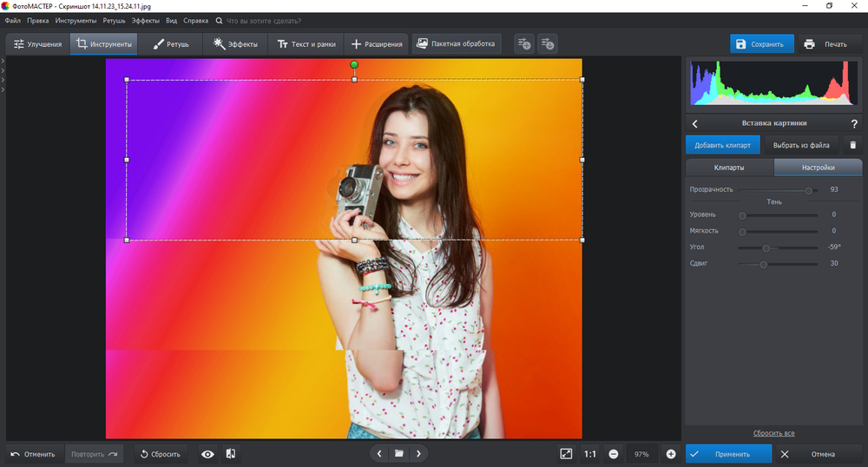Expand the top arrow on the left sidebar

coord(3,60)
